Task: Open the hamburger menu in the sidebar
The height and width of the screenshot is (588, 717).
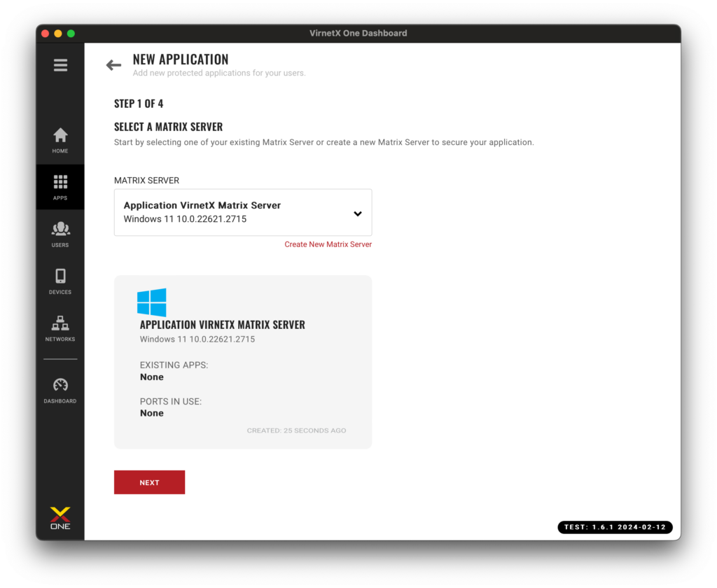Action: [60, 65]
